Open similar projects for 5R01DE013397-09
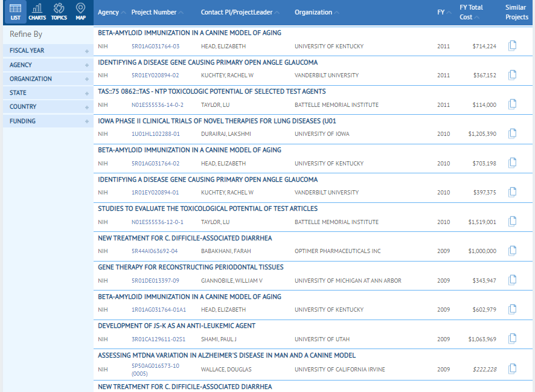Image resolution: width=535 pixels, height=392 pixels. 512,280
